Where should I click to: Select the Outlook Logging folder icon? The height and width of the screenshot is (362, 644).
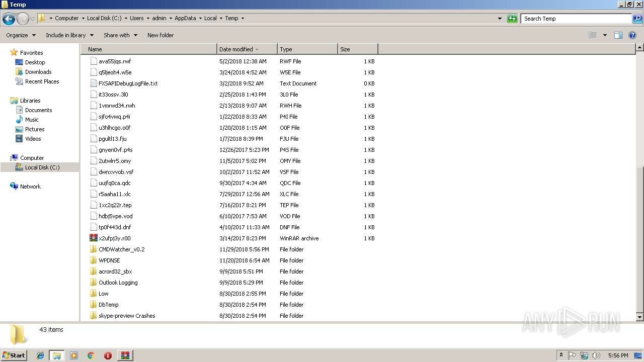[93, 283]
